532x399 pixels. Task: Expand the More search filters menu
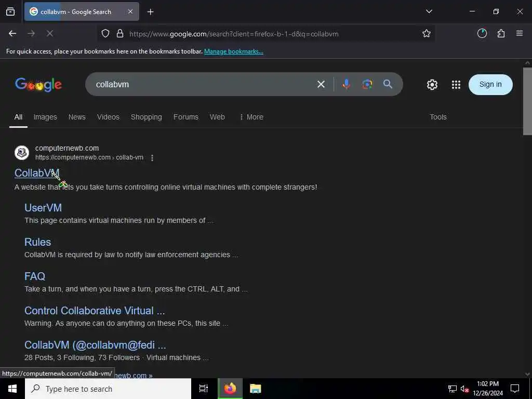click(x=251, y=117)
